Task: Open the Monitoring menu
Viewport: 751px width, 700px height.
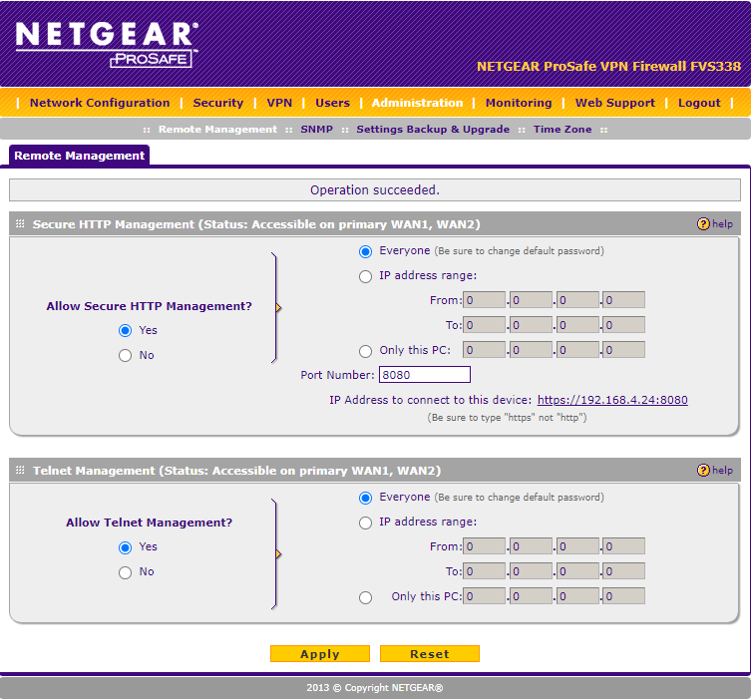Action: (x=519, y=103)
